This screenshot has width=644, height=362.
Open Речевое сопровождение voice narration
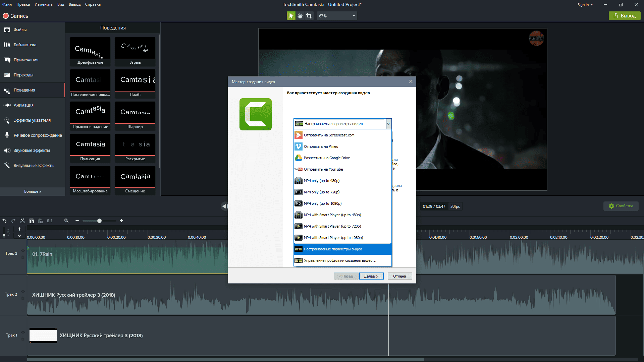(33, 135)
